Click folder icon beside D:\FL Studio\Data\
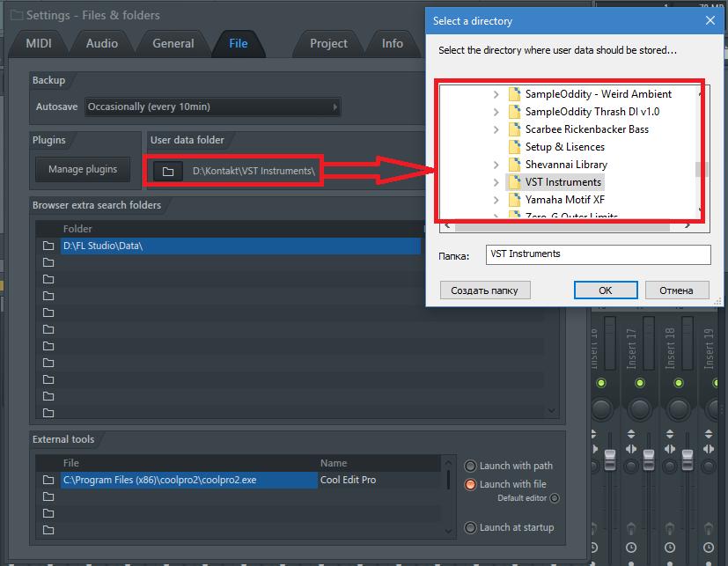The width and height of the screenshot is (728, 566). click(48, 246)
